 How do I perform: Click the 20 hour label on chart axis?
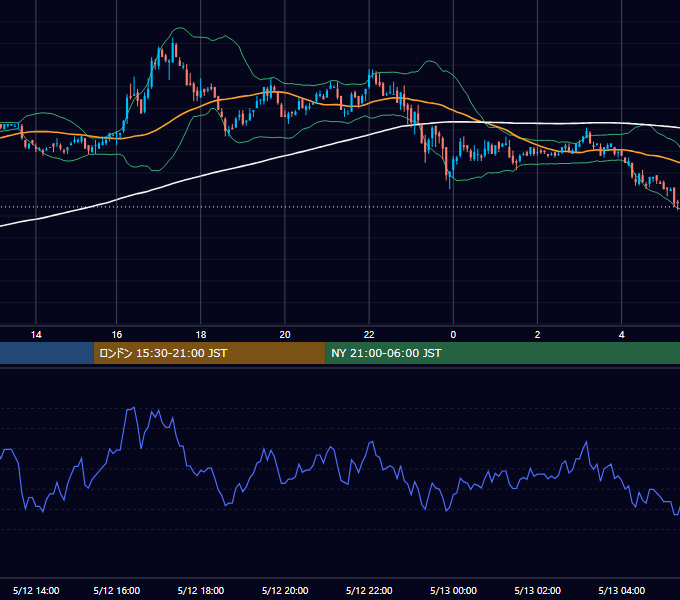(285, 335)
